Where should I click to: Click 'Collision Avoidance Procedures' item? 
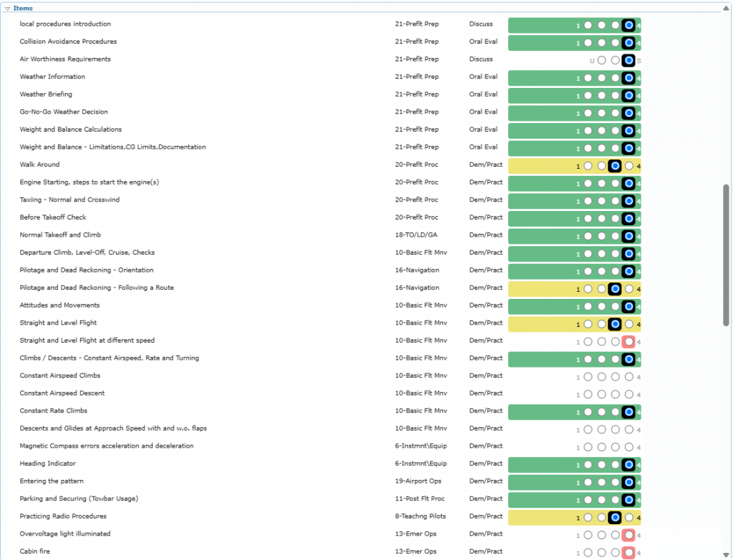[68, 41]
